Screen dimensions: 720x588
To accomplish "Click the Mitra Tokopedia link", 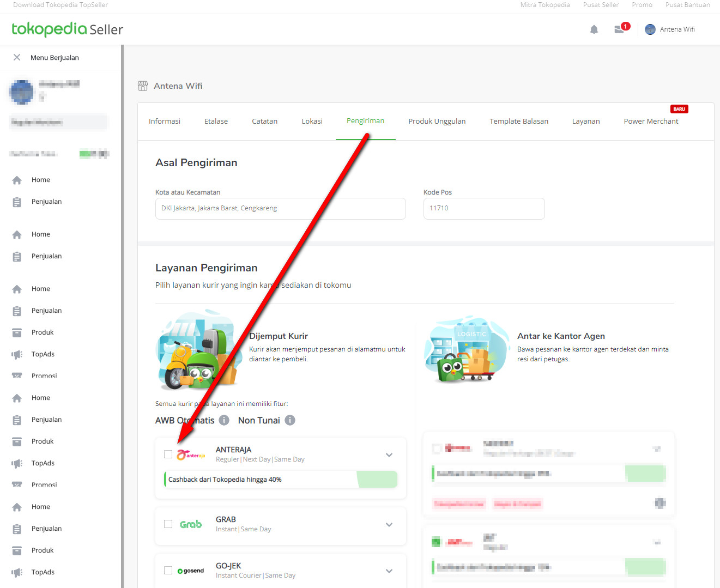I will point(544,5).
